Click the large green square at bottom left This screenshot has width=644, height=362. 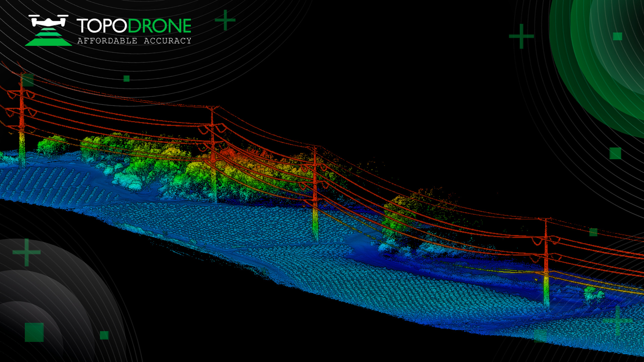point(34,332)
